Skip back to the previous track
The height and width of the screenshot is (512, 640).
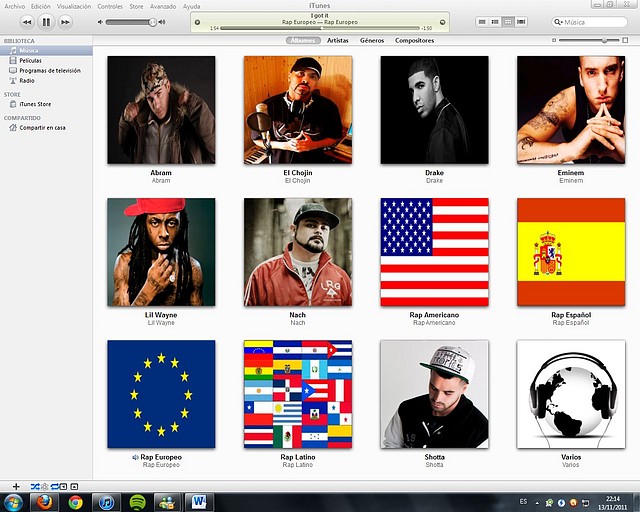(27, 22)
